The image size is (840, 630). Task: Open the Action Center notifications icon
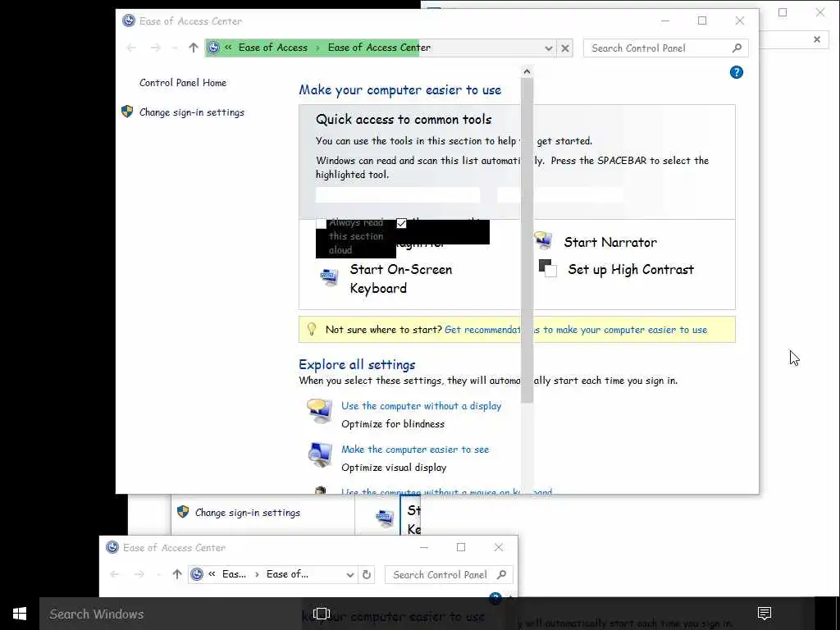(x=765, y=614)
